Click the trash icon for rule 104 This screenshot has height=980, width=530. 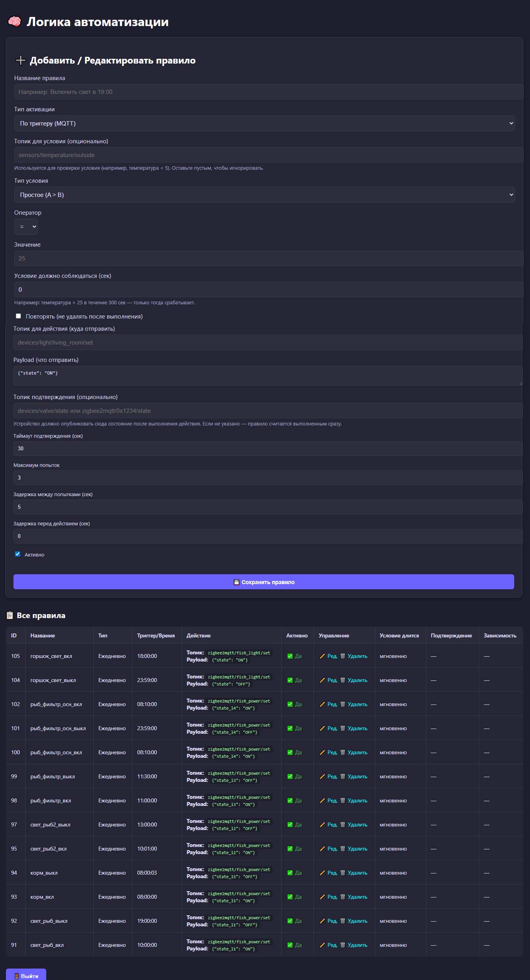pyautogui.click(x=342, y=680)
